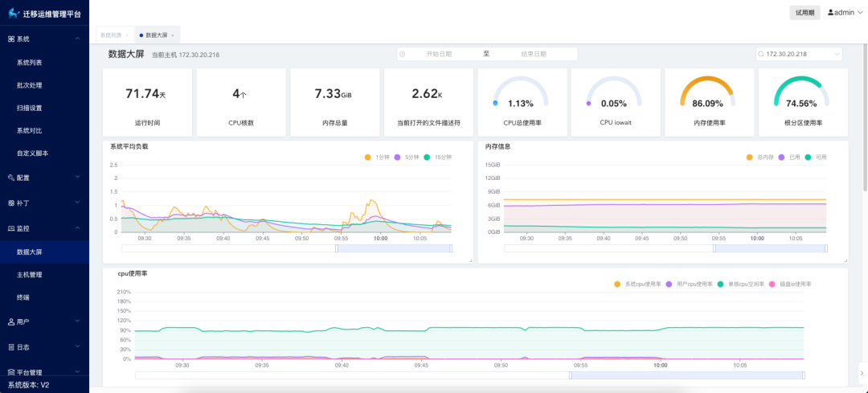
Task: Click the stack icon beside 平台管理
Action: pos(11,373)
